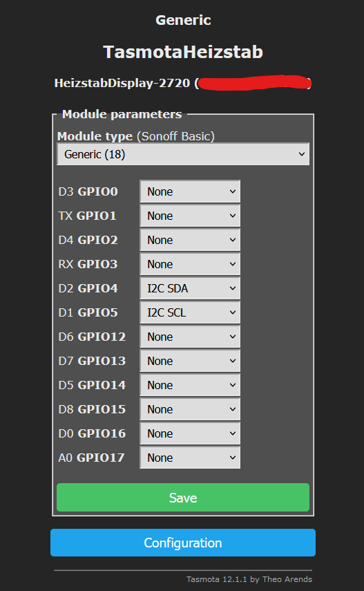The image size is (364, 591).
Task: Open the Module type dropdown showing Generic (18)
Action: (183, 154)
